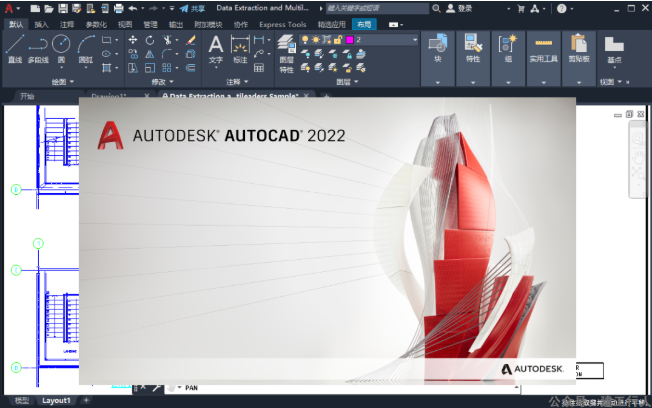
Task: Open the Help question mark button
Action: pos(561,8)
